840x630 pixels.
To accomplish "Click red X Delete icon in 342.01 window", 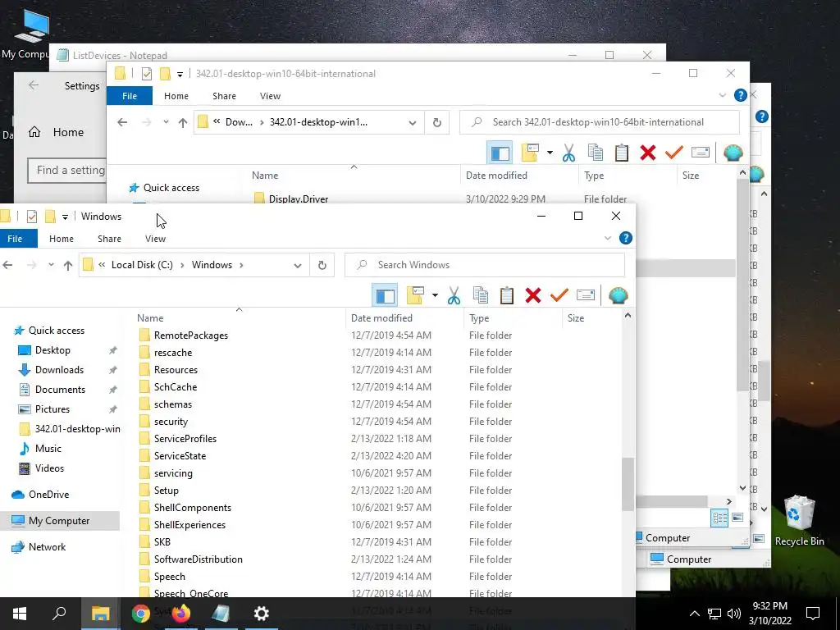I will (x=648, y=153).
